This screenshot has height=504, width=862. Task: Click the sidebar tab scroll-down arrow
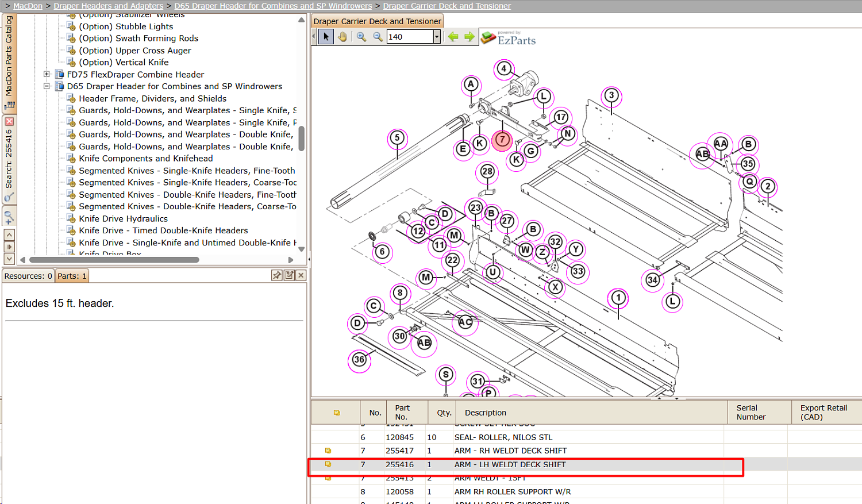click(9, 259)
